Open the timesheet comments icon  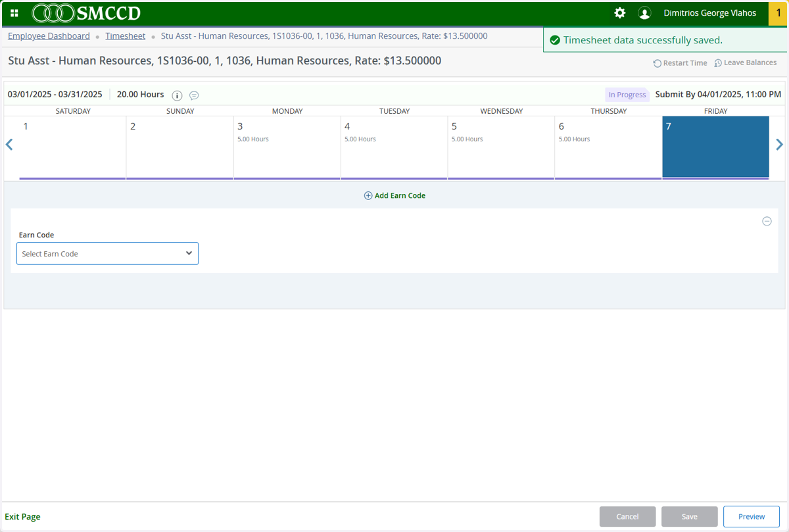click(194, 95)
